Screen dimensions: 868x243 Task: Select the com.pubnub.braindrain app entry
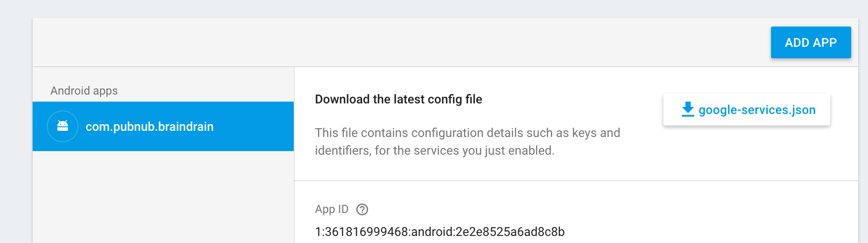tap(149, 127)
